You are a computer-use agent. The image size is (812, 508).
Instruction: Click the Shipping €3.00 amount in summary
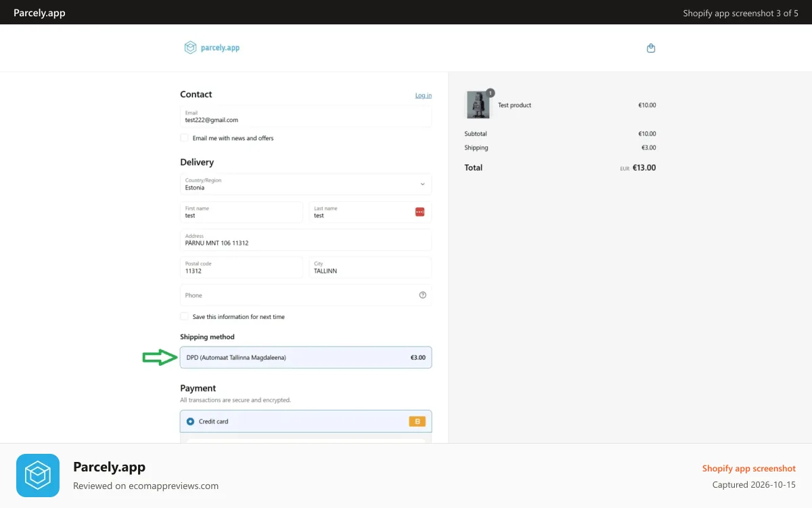pos(649,148)
